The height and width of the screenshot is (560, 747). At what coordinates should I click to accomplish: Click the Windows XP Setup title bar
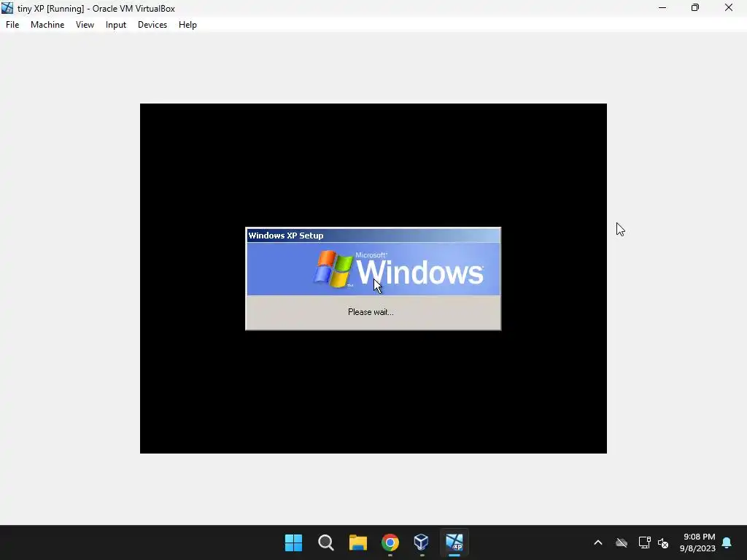[373, 236]
